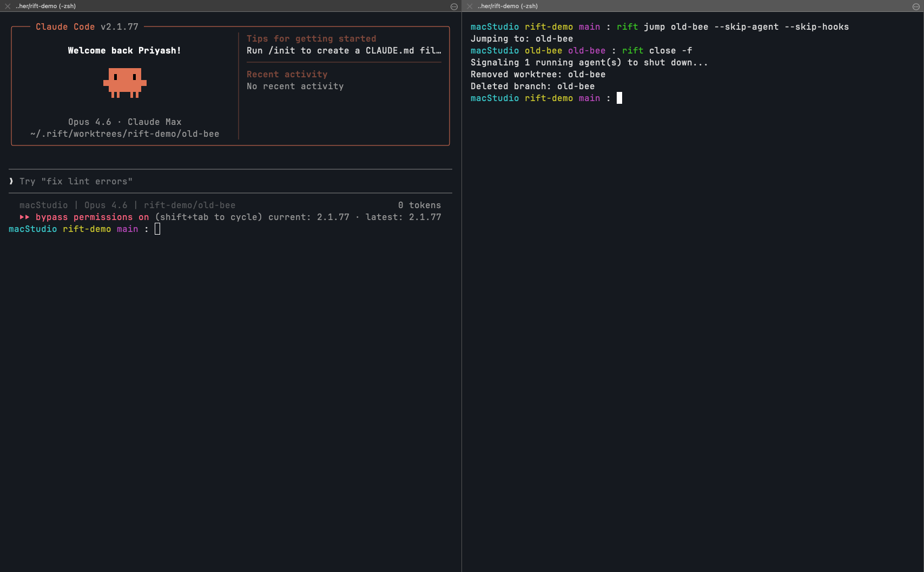This screenshot has height=572, width=924.
Task: Click the Claude Code v2.1.77 header
Action: click(x=87, y=26)
